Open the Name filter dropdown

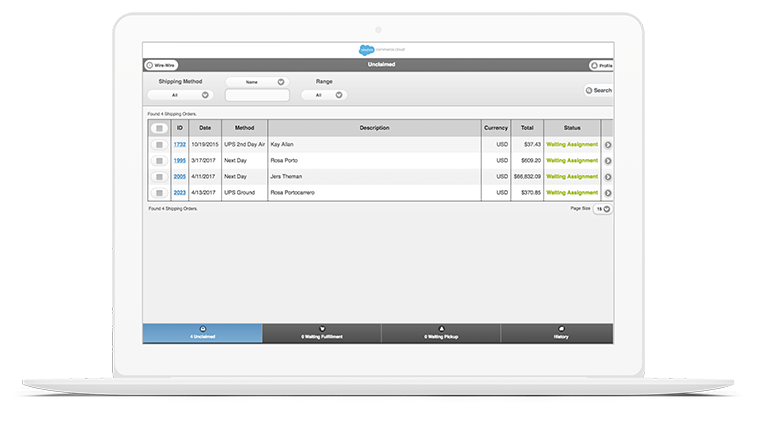257,81
